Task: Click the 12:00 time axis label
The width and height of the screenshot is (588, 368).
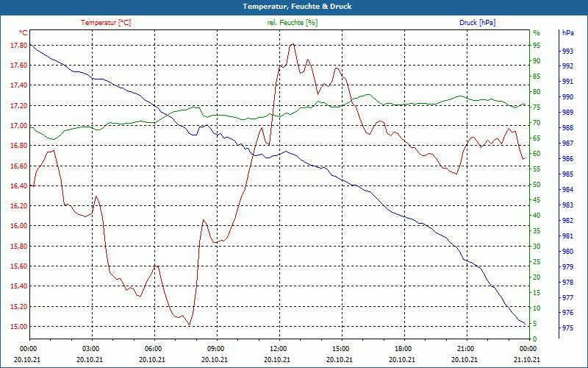Action: coord(277,348)
